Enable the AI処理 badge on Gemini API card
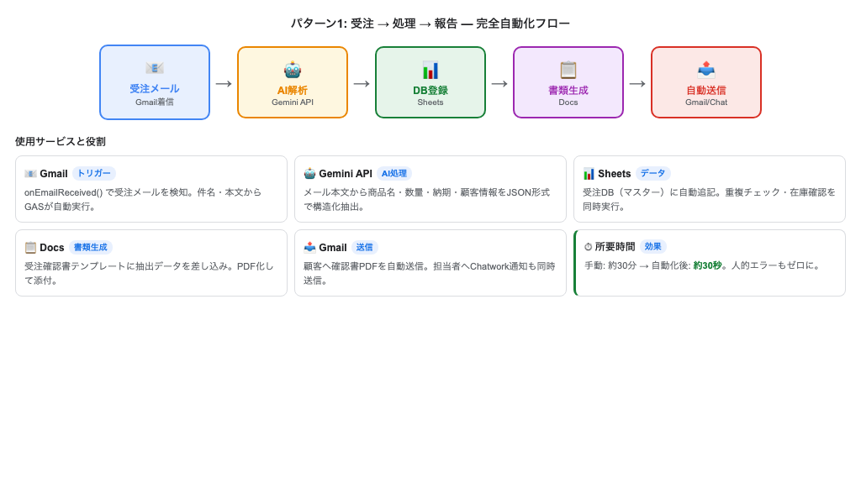Image resolution: width=861 pixels, height=504 pixels. [x=395, y=173]
